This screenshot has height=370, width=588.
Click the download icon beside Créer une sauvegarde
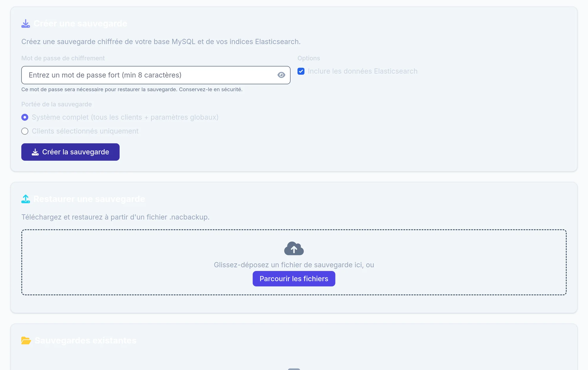click(x=26, y=23)
